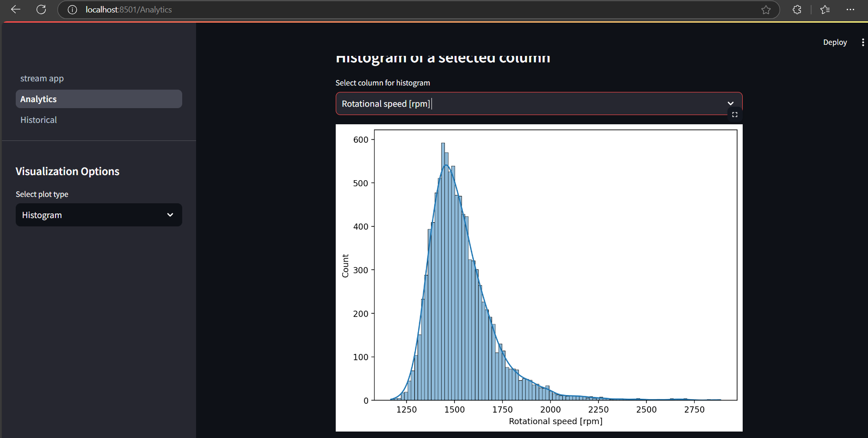868x438 pixels.
Task: Click the 1750 x-axis tick label
Action: coord(503,409)
